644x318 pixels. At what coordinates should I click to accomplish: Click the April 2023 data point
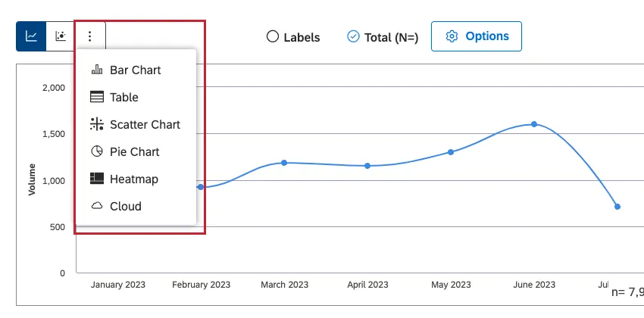coord(367,166)
